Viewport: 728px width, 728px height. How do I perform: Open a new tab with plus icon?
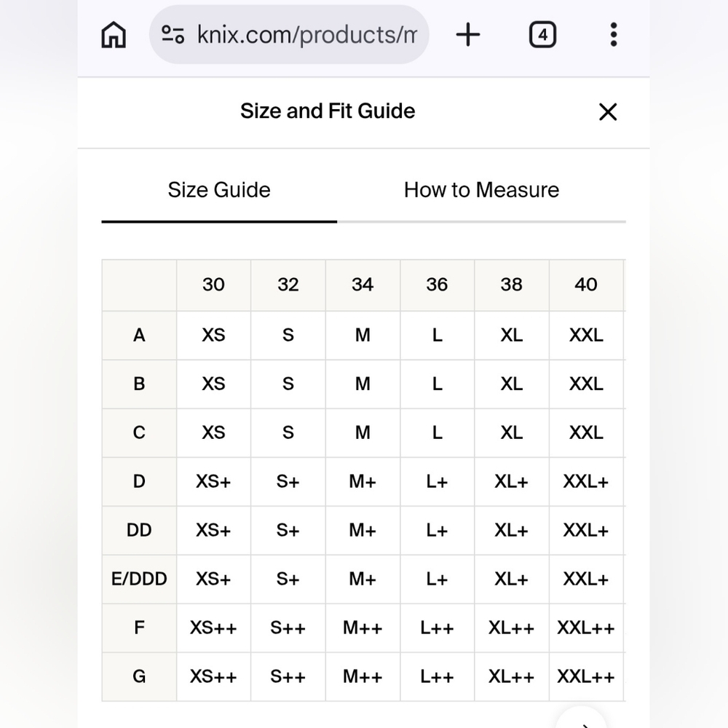tap(468, 35)
